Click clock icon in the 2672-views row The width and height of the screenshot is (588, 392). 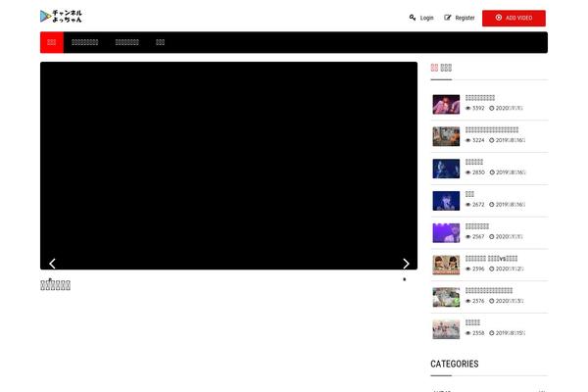coord(492,205)
